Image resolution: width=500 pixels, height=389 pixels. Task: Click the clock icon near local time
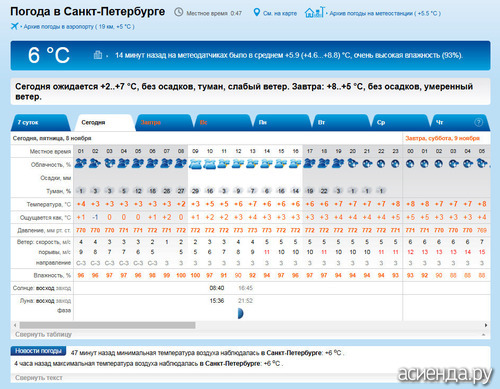pos(179,12)
